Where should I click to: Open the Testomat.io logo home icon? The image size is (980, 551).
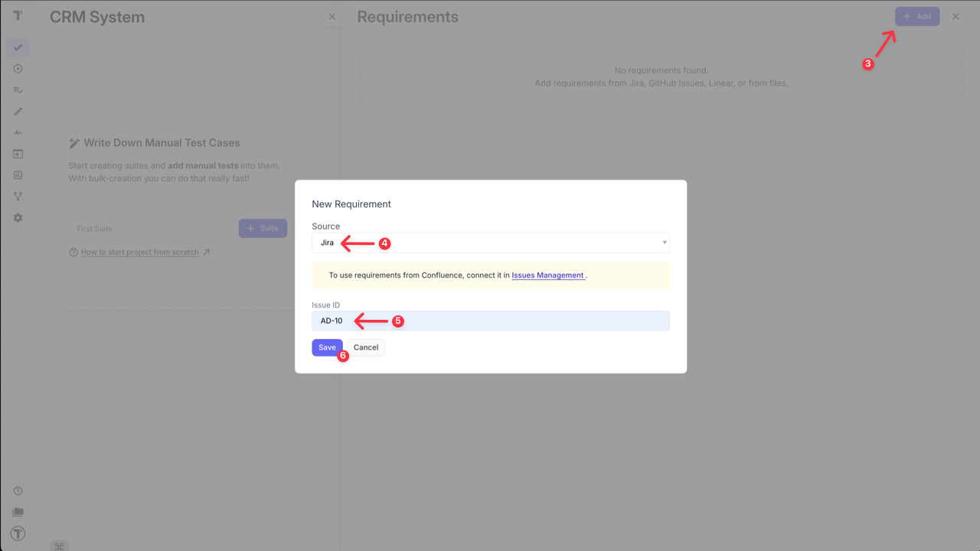pos(18,16)
